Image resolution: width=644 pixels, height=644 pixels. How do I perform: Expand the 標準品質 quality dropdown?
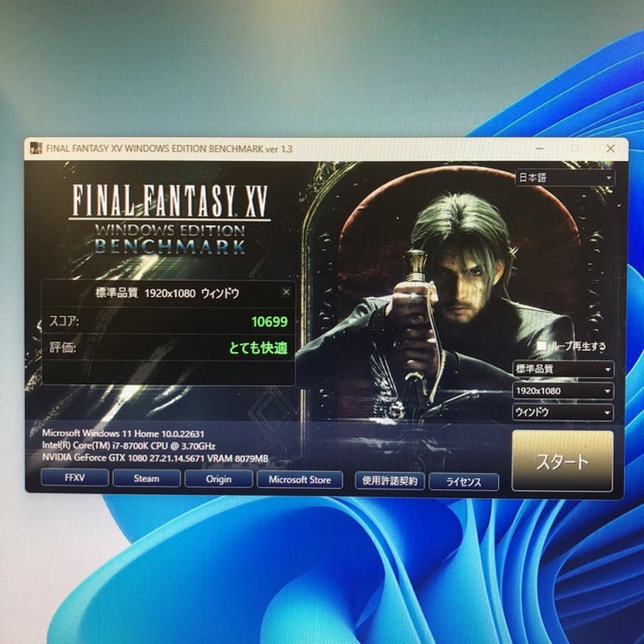click(x=563, y=369)
